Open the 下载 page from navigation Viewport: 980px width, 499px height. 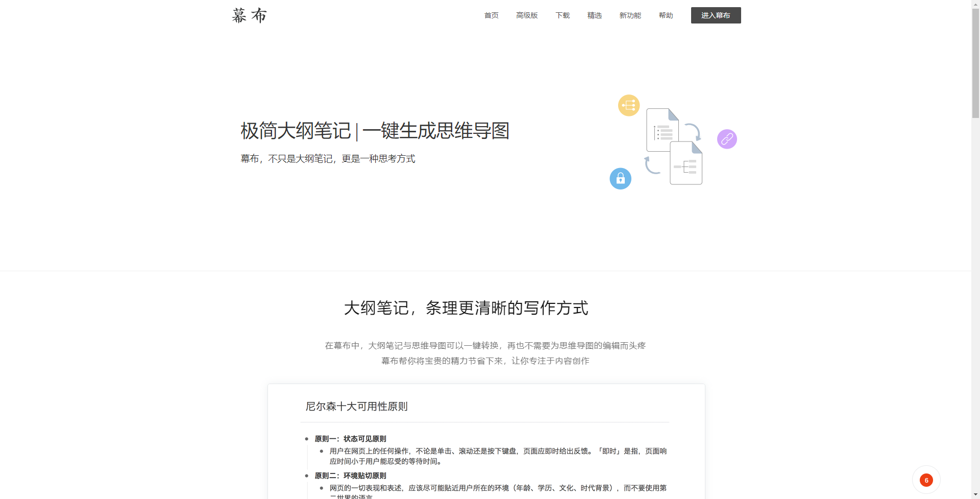[562, 15]
